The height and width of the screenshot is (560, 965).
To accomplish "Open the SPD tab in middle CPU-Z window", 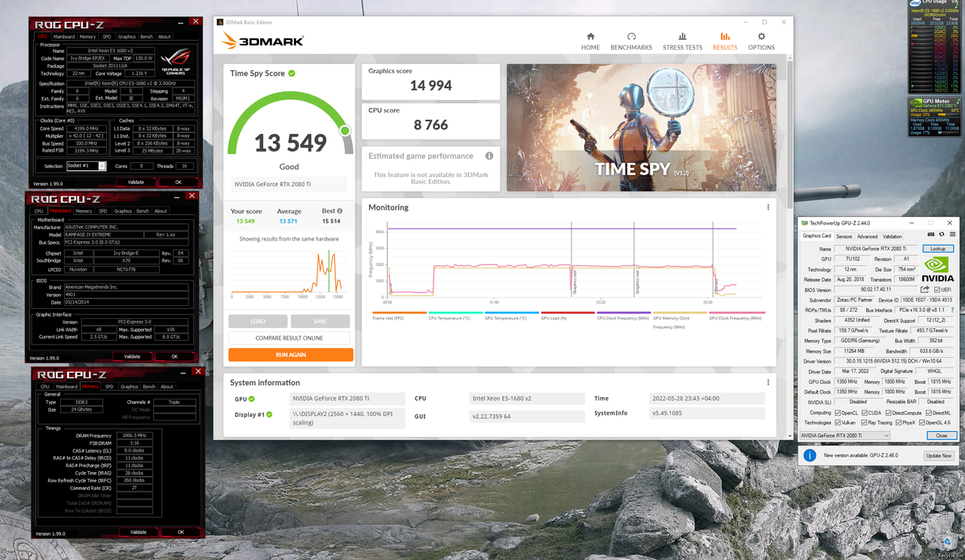I will 103,211.
